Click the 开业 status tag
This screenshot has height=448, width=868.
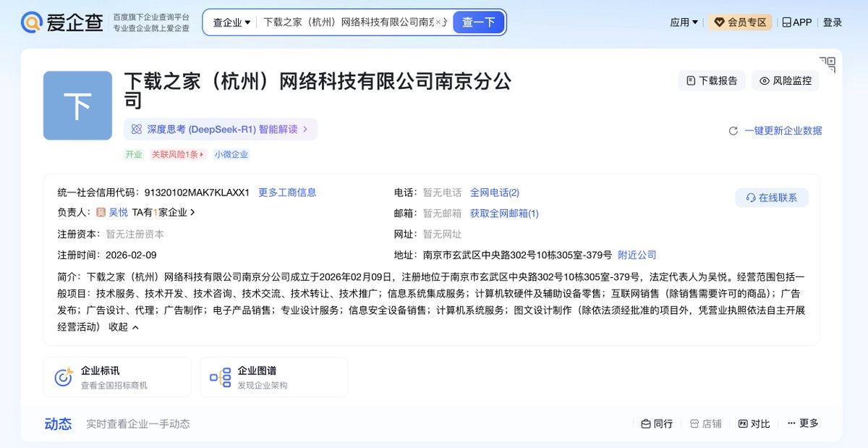coord(134,154)
